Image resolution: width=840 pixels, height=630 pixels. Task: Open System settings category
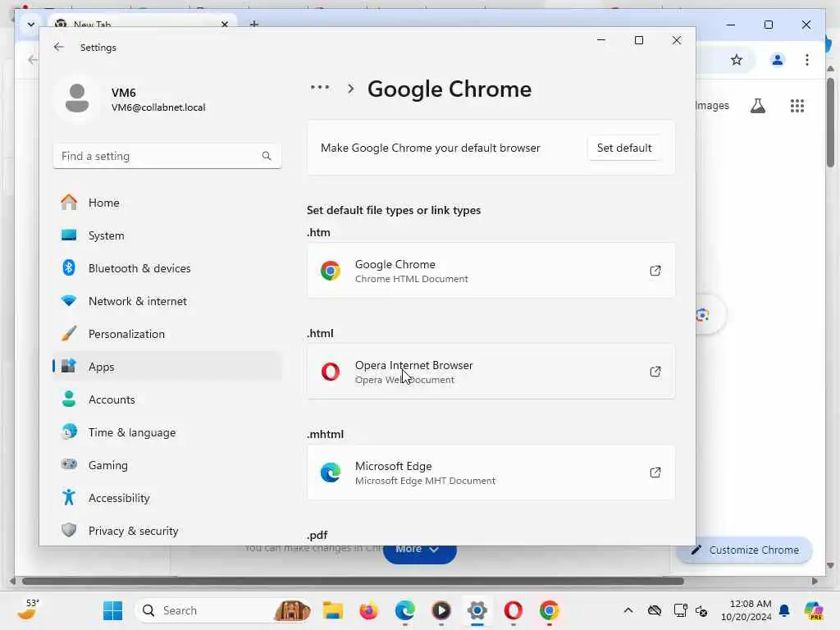pos(167,235)
